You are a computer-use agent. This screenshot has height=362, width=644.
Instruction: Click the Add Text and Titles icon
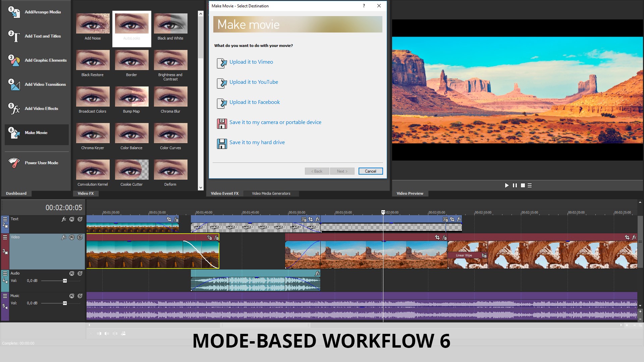(14, 36)
